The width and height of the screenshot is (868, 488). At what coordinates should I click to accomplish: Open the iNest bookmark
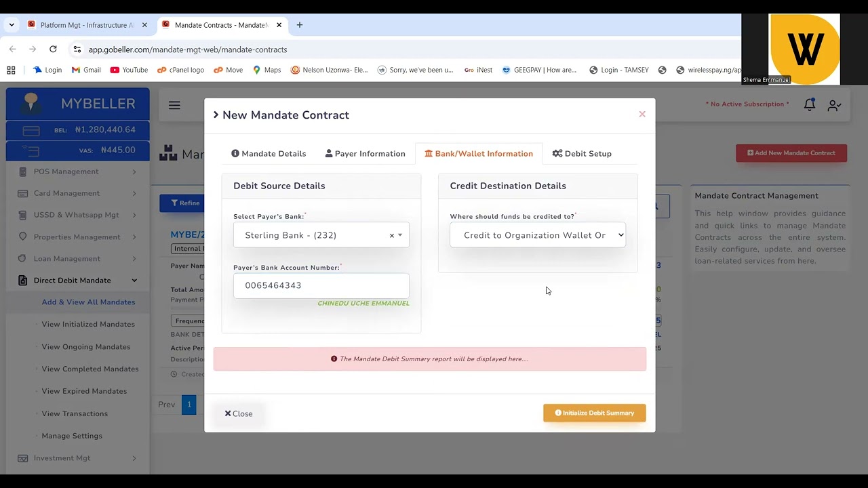tap(478, 70)
